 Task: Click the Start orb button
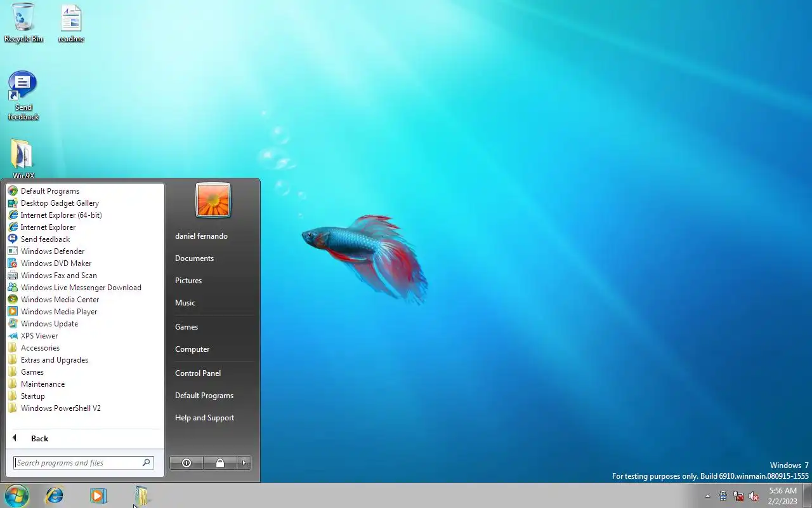tap(16, 495)
